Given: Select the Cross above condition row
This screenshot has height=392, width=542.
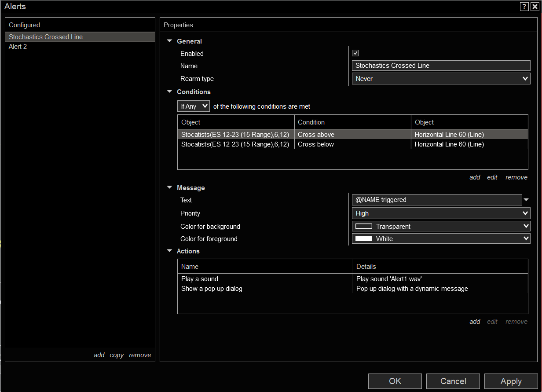Looking at the screenshot, I should pyautogui.click(x=353, y=135).
